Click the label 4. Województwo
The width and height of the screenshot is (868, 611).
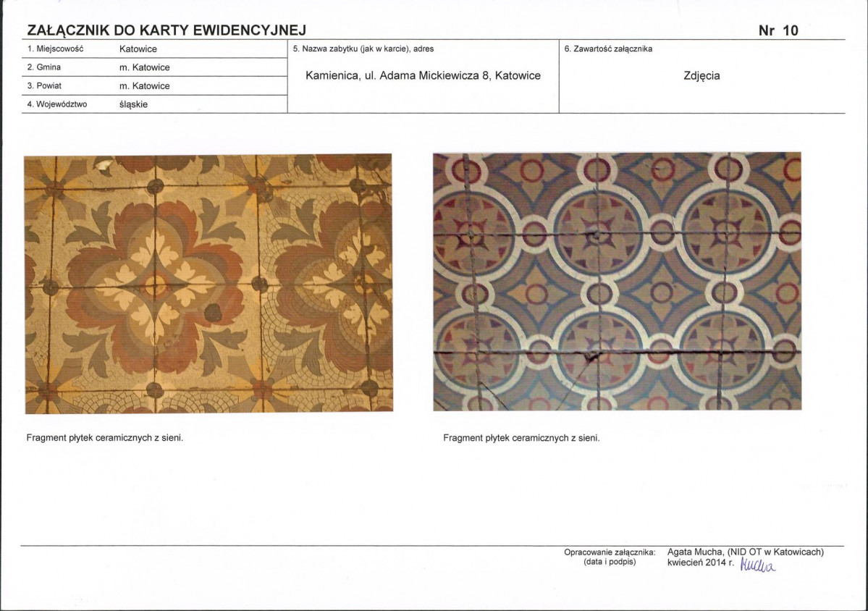pos(57,104)
